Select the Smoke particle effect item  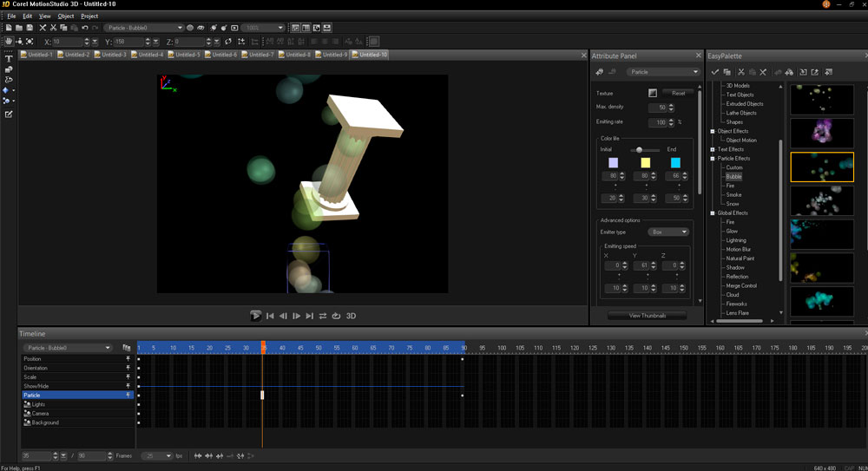point(733,195)
